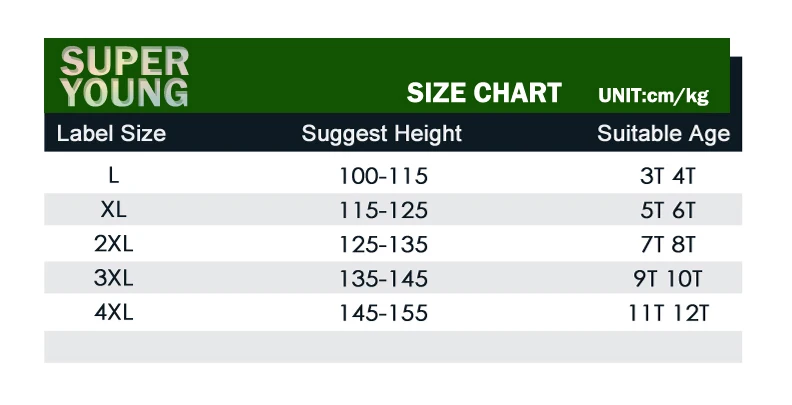Select the Suggest Height column header
The image size is (792, 405).
381,134
